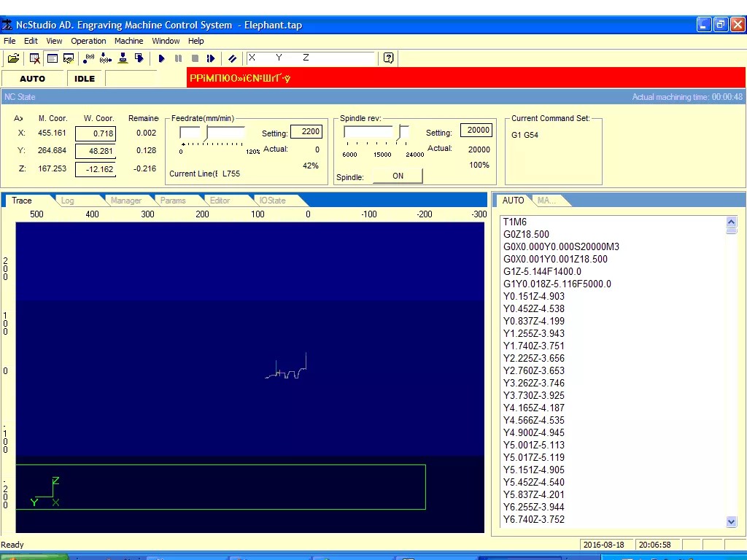Click the blue arrow-box toolbar icon
This screenshot has width=747, height=560.
coord(139,58)
